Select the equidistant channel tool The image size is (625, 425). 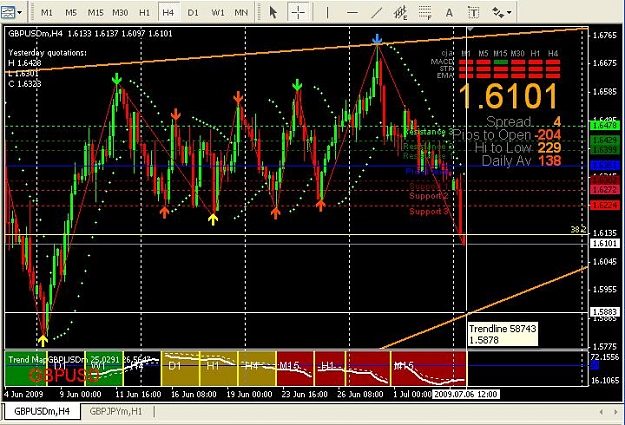400,13
